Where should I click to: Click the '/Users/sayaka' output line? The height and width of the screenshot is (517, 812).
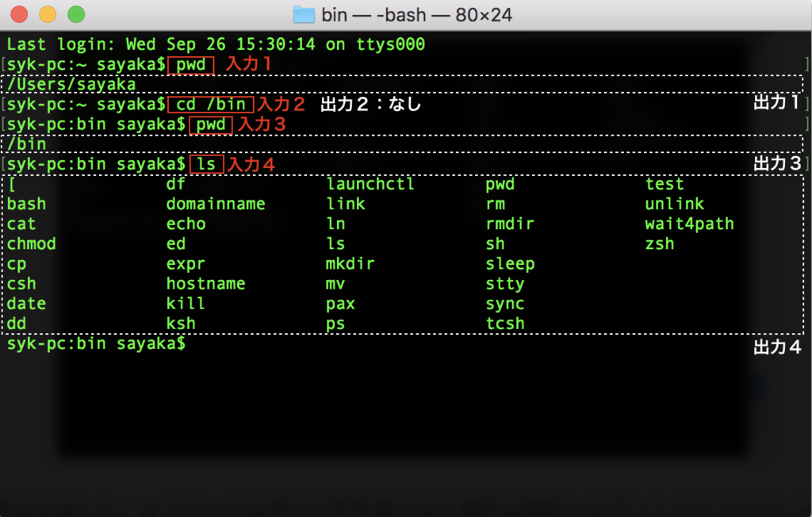coord(71,84)
